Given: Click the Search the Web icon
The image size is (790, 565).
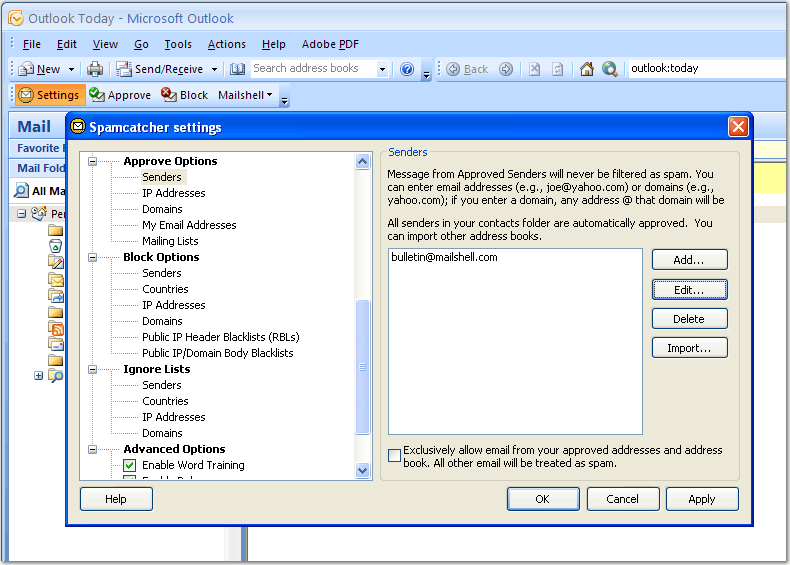Looking at the screenshot, I should point(609,69).
